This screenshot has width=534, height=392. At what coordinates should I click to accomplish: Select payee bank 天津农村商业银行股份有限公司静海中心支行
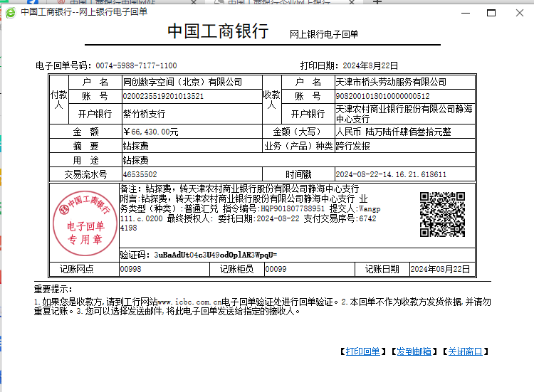pos(404,114)
